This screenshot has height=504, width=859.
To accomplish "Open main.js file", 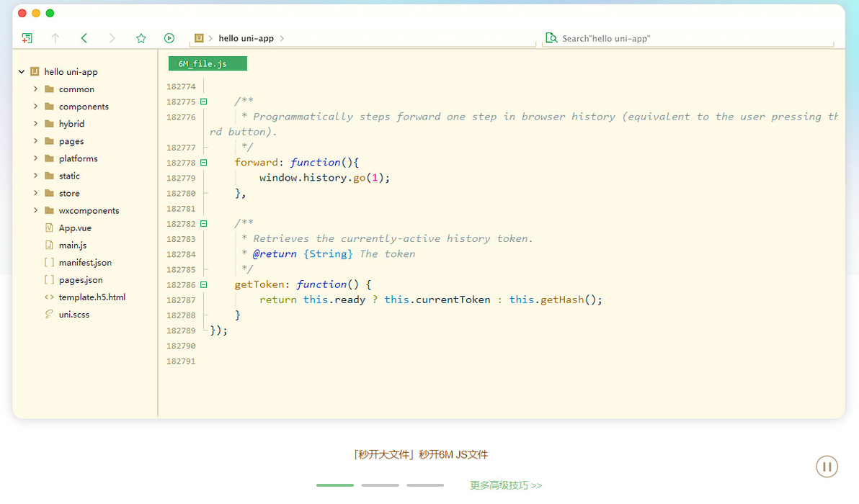I will click(x=73, y=245).
